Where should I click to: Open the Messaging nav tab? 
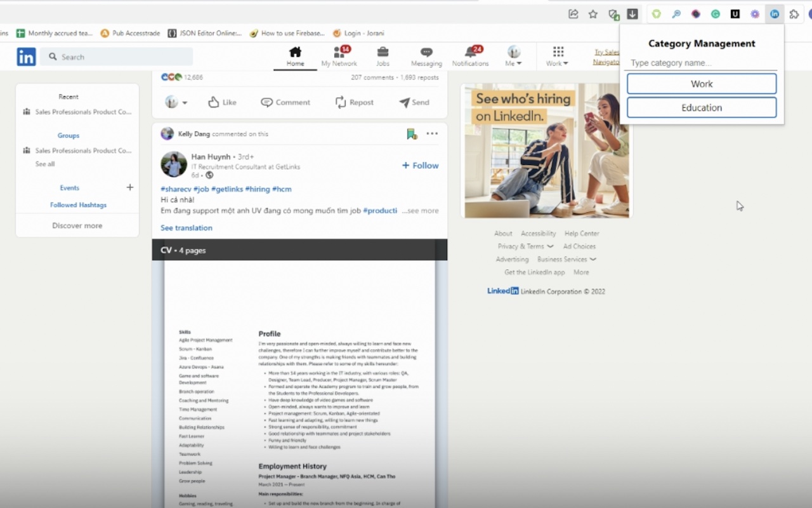pyautogui.click(x=426, y=57)
